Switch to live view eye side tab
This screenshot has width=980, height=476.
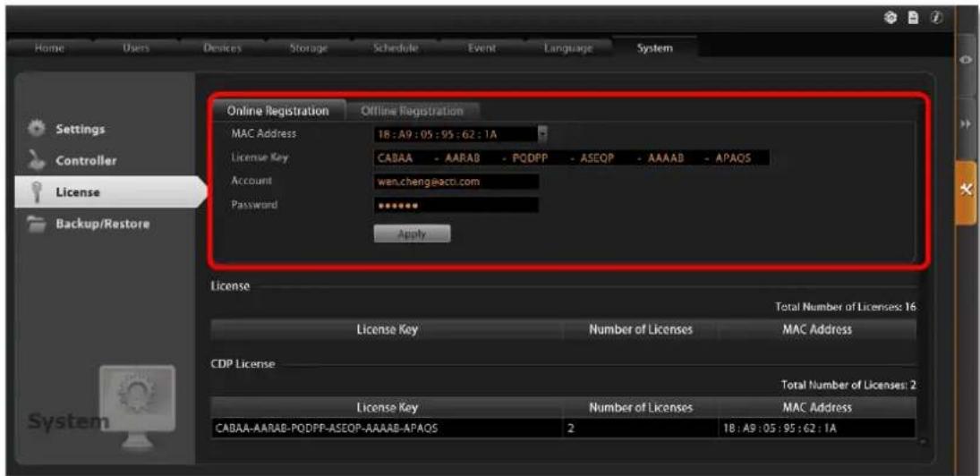[967, 60]
